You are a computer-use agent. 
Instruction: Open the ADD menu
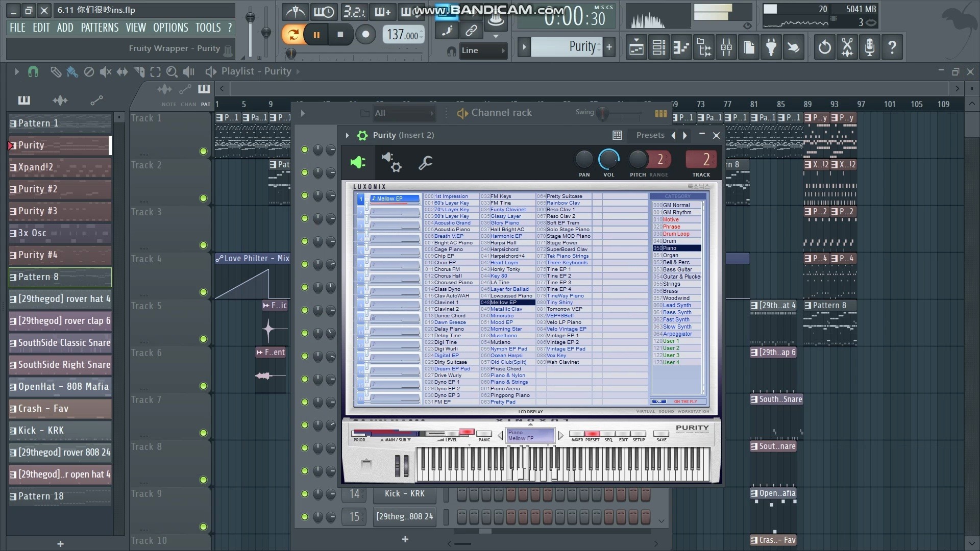point(65,28)
